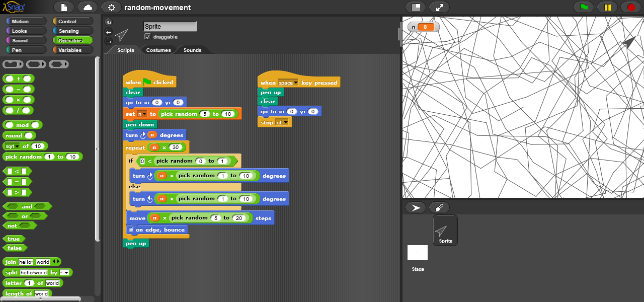Open the cloud menu icon
This screenshot has width=644, height=302.
(x=88, y=8)
